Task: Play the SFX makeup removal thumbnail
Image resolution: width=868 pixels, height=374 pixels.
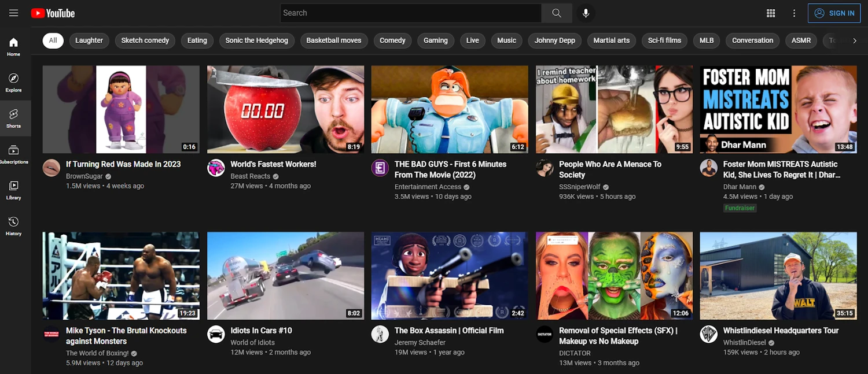Action: click(x=614, y=276)
